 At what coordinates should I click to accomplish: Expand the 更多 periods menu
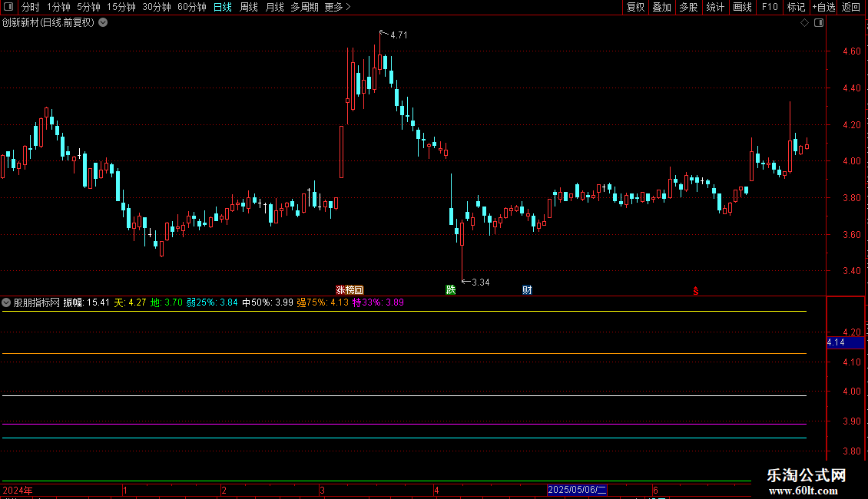coord(338,7)
